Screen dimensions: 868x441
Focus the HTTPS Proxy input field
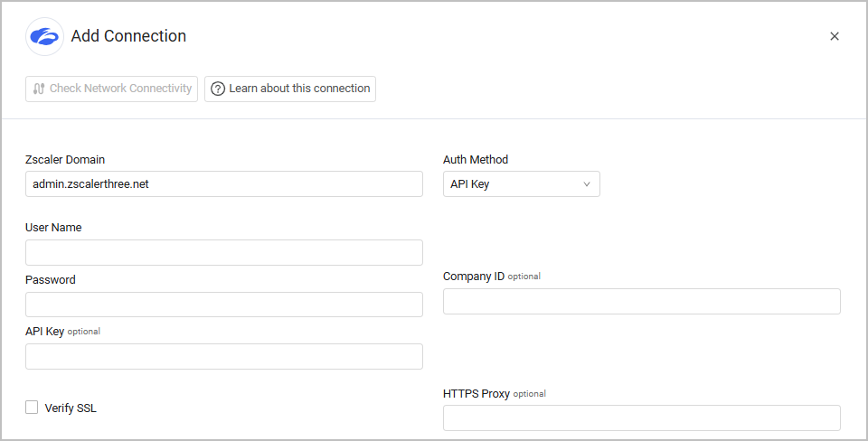[x=642, y=418]
